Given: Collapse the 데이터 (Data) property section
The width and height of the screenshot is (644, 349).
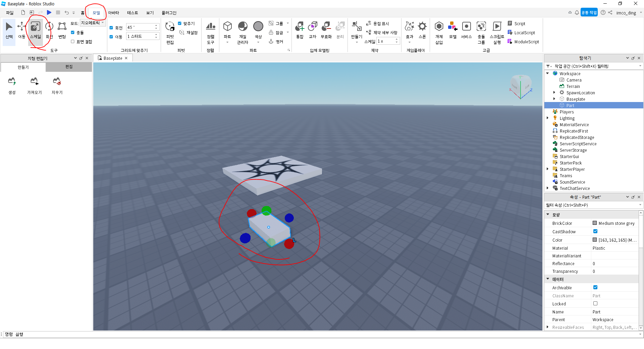Looking at the screenshot, I should pos(548,279).
